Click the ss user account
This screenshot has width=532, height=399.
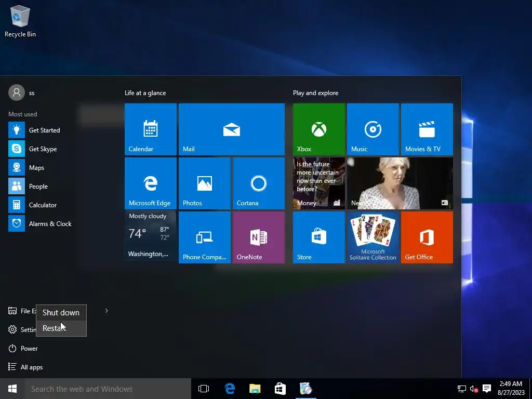tap(22, 92)
